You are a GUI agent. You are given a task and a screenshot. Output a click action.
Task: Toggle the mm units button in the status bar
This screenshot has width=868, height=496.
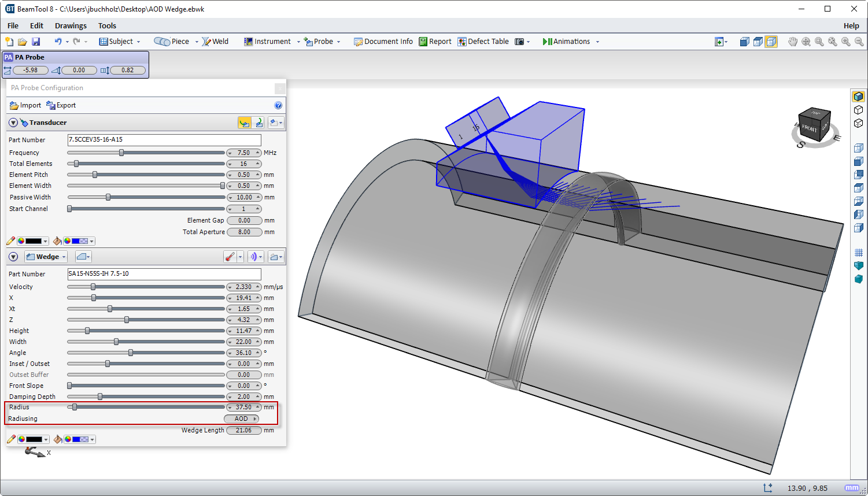[x=851, y=488]
